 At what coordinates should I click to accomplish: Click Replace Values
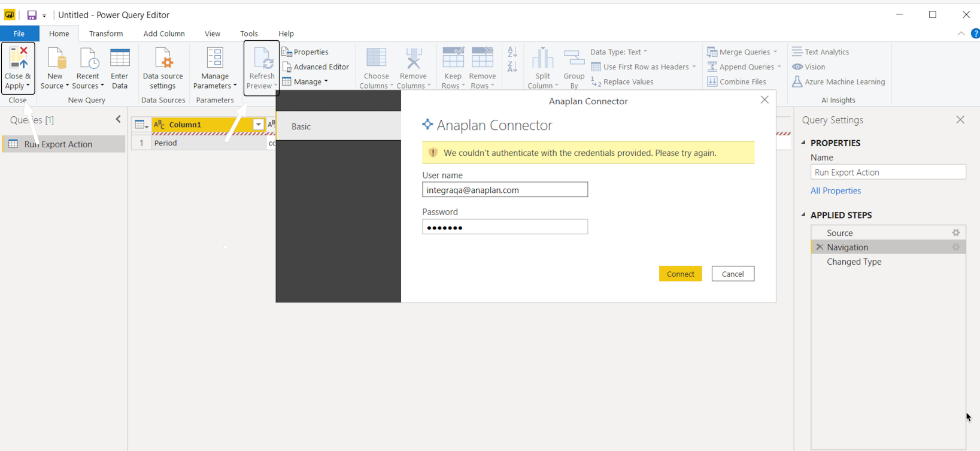pyautogui.click(x=622, y=82)
